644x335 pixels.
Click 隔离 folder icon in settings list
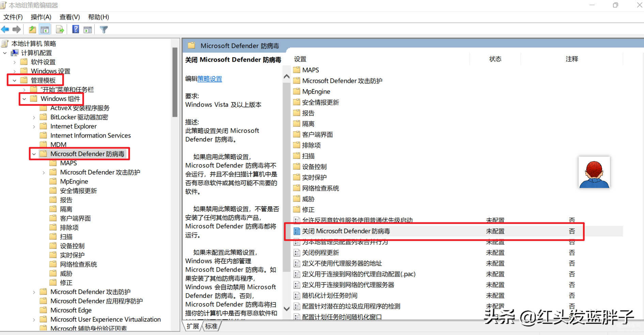coord(297,124)
